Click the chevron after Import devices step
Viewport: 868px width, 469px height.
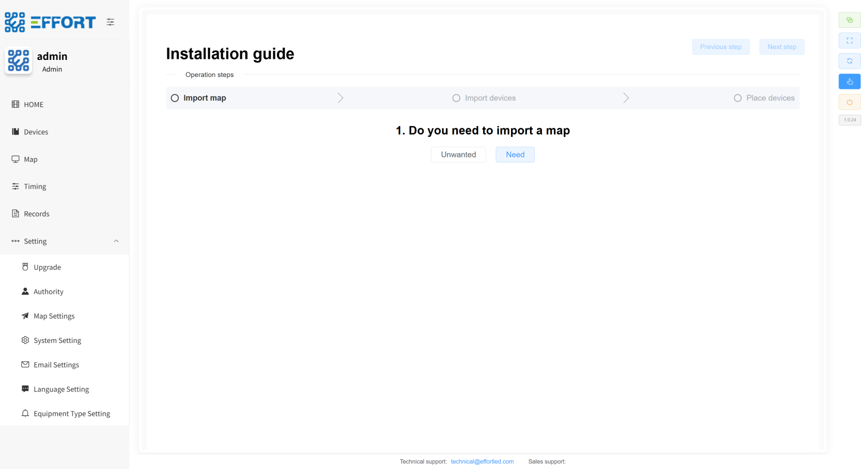coord(626,98)
